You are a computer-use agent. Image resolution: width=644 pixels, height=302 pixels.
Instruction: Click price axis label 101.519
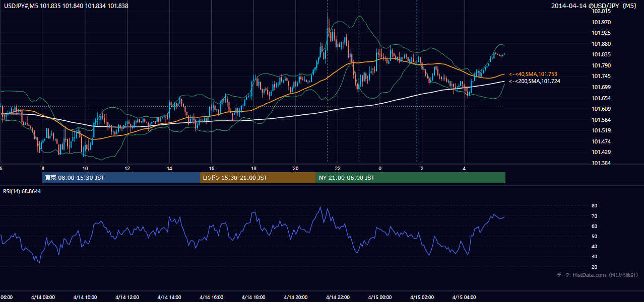click(x=601, y=130)
